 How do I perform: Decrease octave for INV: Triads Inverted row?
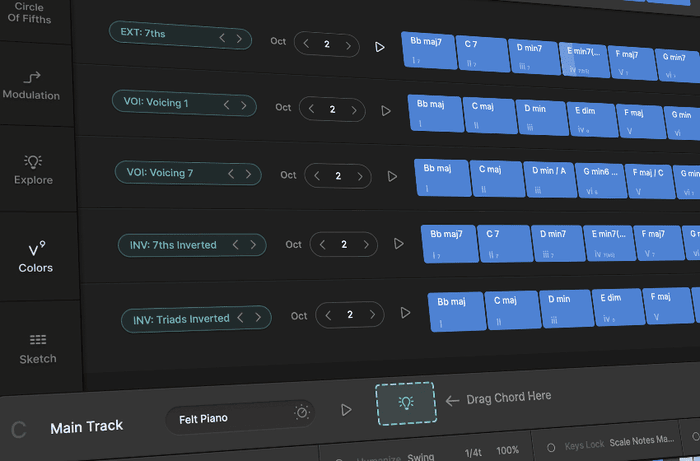(x=327, y=315)
